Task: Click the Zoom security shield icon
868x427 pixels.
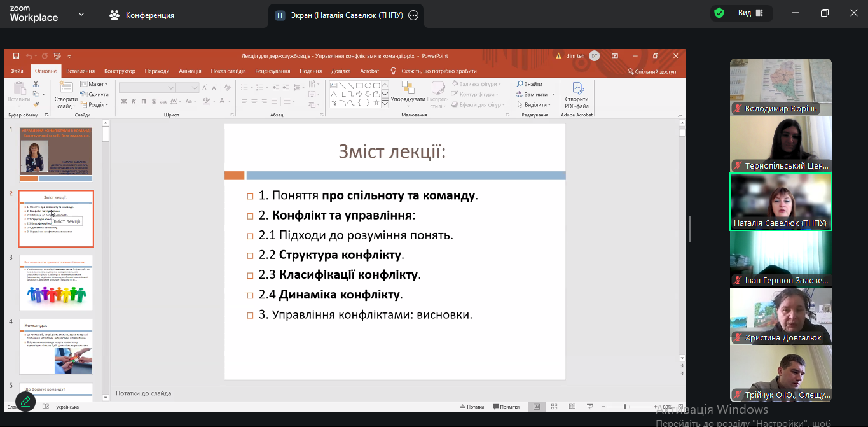Action: [x=719, y=13]
